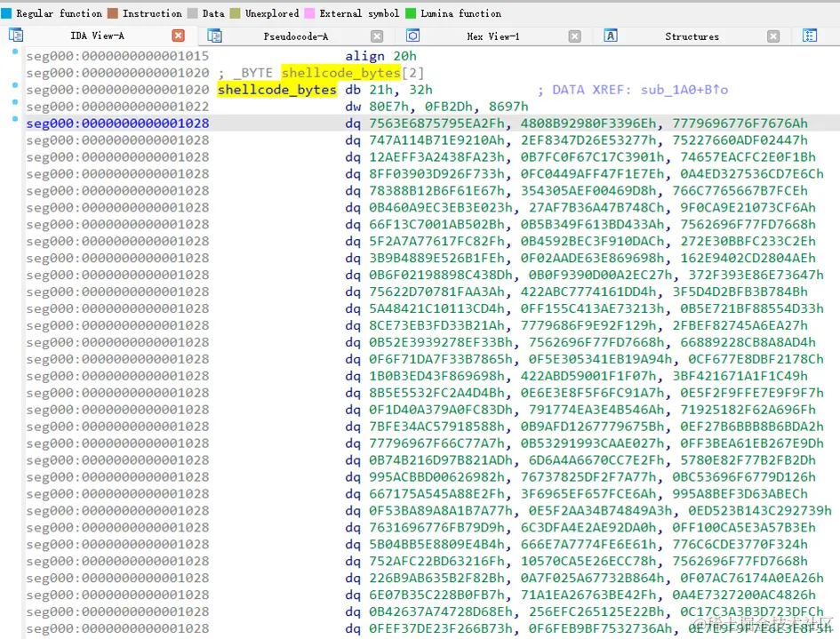Switch to the Pseudocode-A tab

coord(296,36)
